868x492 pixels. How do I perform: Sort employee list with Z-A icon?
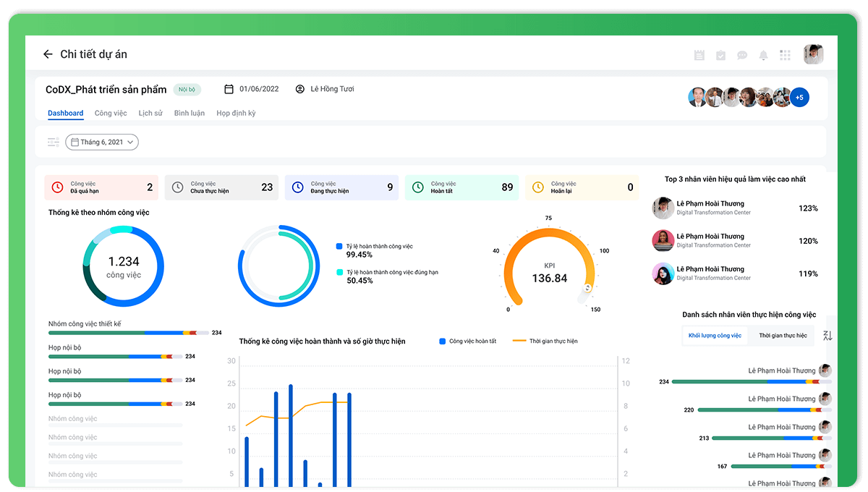[x=828, y=336]
